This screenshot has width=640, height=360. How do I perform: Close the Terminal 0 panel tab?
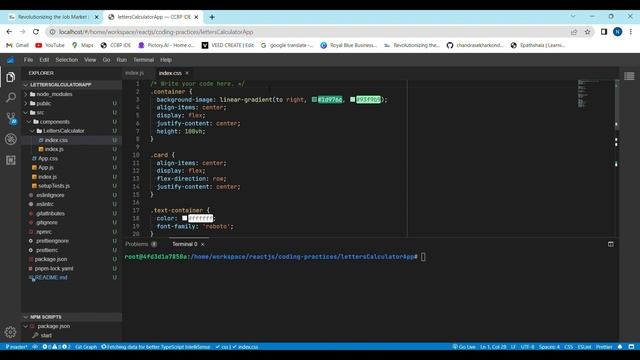click(x=203, y=244)
